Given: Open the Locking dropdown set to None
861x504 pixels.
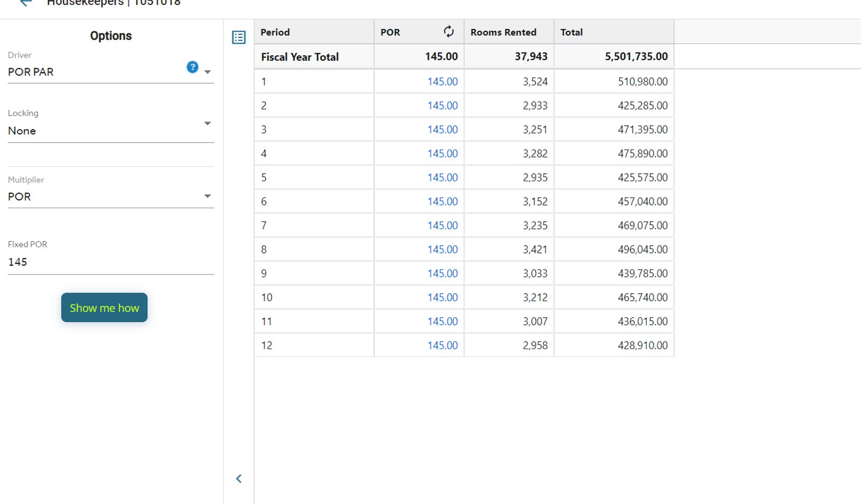Looking at the screenshot, I should tap(111, 131).
